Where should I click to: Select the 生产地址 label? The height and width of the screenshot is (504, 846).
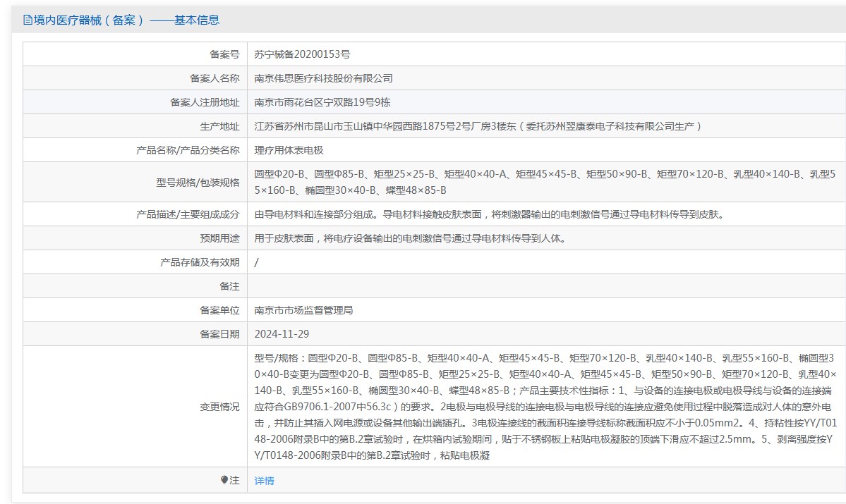pyautogui.click(x=219, y=126)
